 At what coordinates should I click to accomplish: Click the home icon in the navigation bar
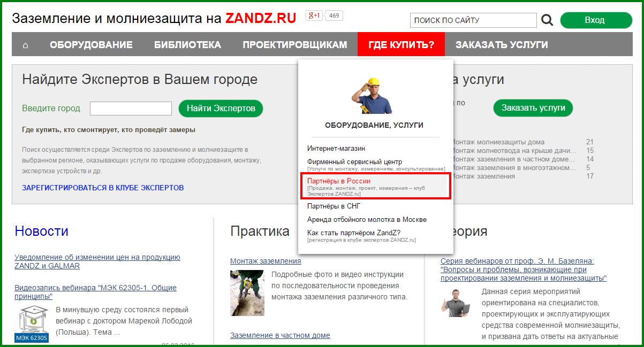click(x=25, y=45)
